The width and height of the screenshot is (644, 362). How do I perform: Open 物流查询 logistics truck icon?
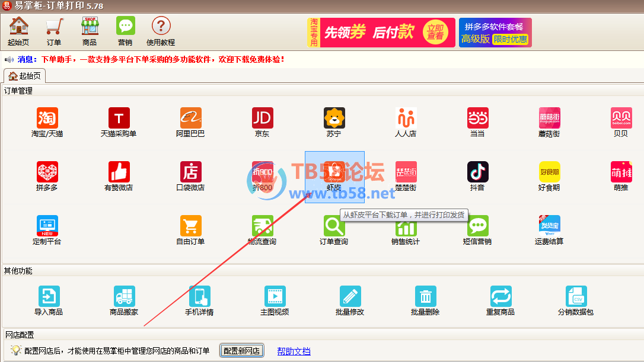pyautogui.click(x=263, y=230)
